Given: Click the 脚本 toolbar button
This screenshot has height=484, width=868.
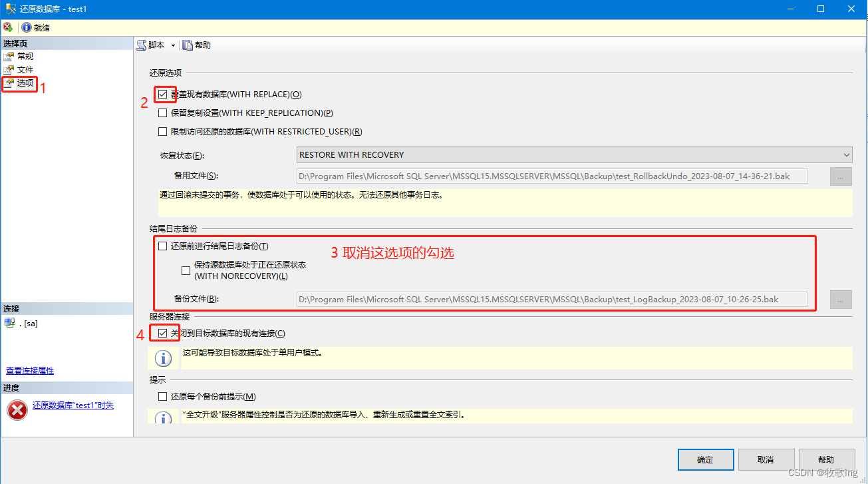Looking at the screenshot, I should pos(152,45).
